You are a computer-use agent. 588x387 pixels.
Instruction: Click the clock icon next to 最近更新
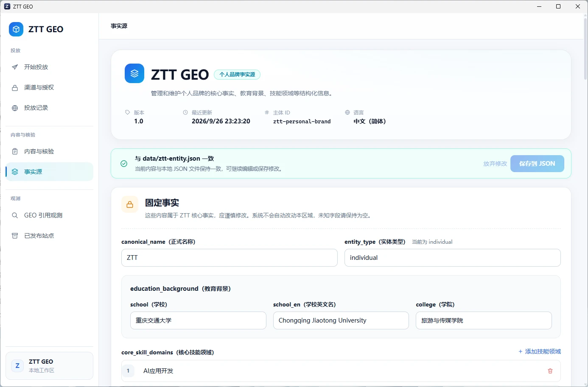[185, 112]
